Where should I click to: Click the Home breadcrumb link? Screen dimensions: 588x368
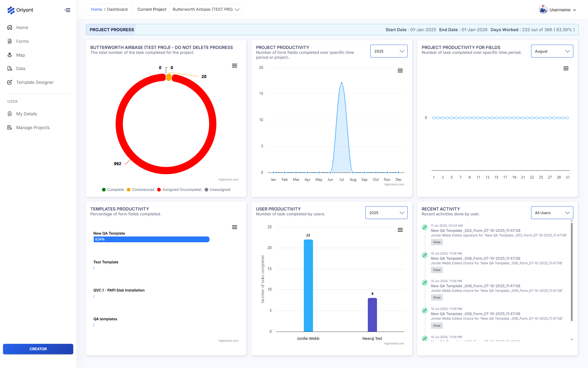[x=96, y=9]
